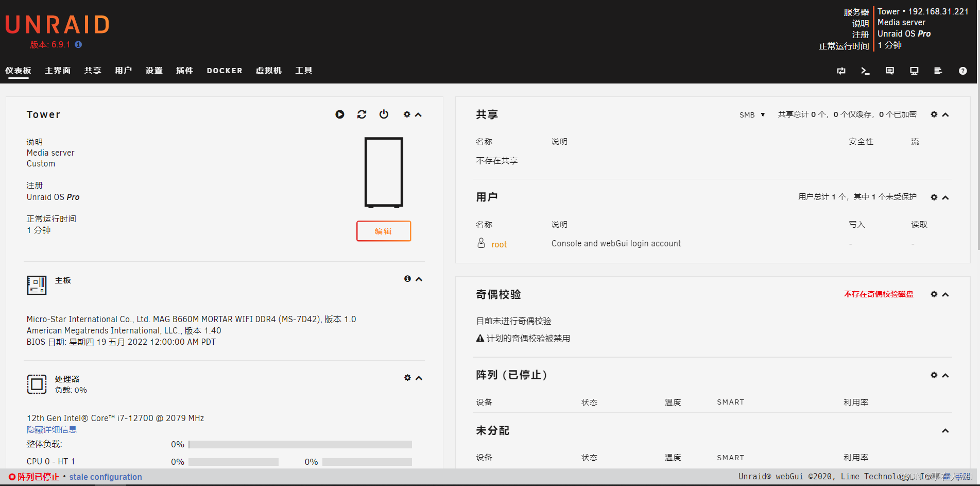Open the local console monitor icon
Screen dimensions: 980x486
[914, 71]
